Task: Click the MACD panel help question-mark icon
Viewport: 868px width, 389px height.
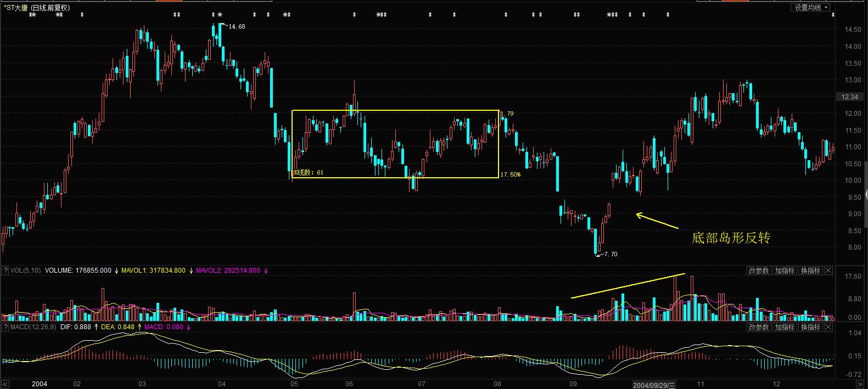Action: point(5,327)
